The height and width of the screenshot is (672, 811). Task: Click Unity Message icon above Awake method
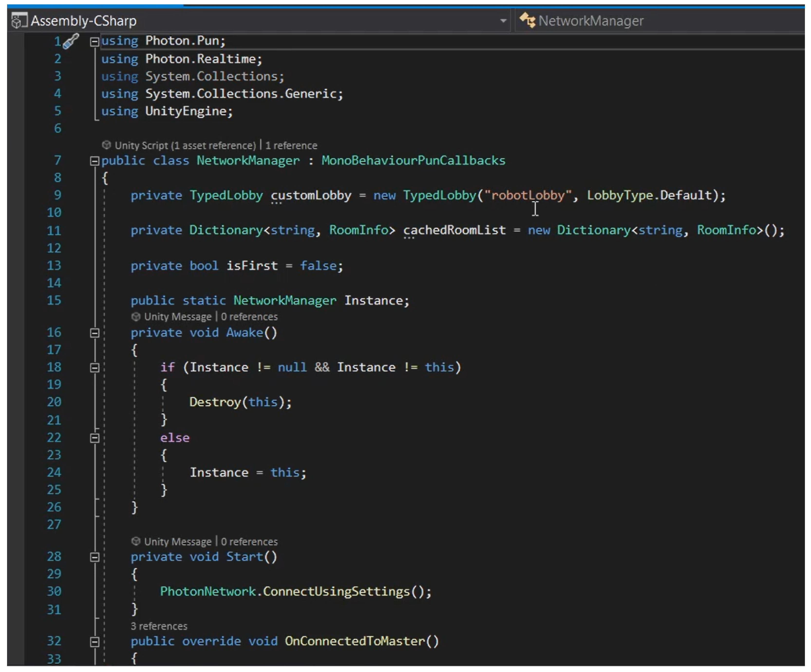[136, 317]
